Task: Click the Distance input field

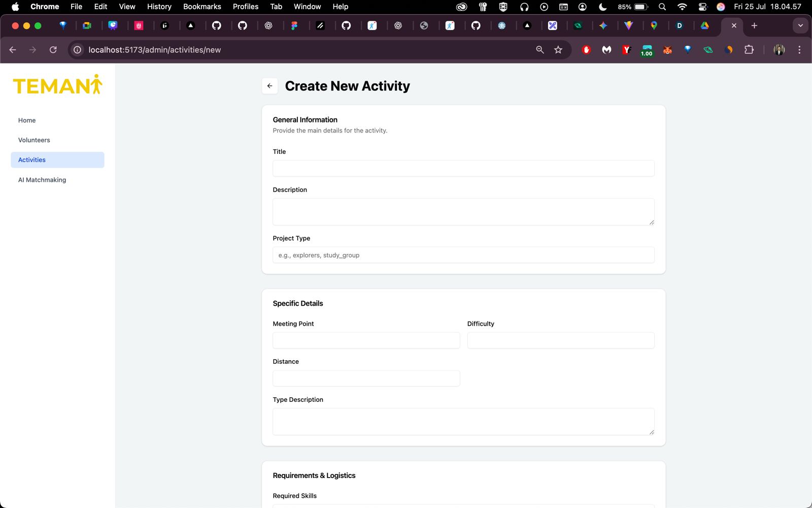Action: tap(366, 378)
